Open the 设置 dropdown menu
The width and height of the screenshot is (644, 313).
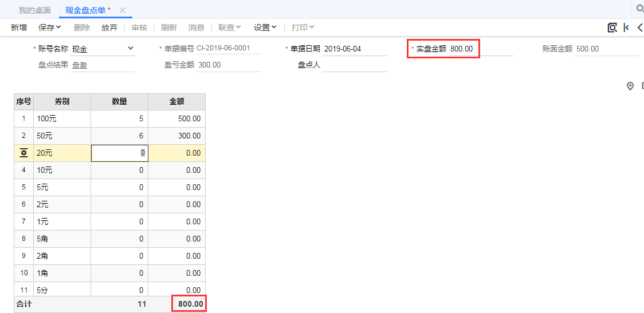tap(265, 27)
